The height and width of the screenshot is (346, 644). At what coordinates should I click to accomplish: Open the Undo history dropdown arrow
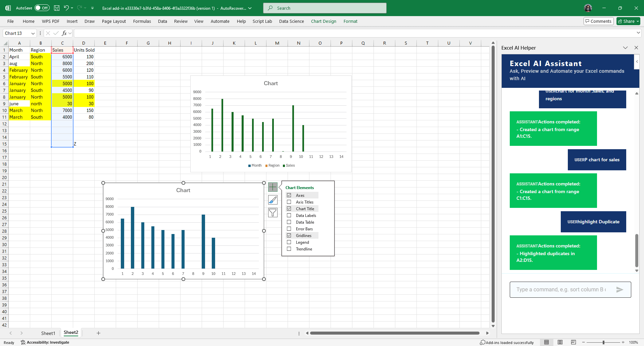point(72,8)
